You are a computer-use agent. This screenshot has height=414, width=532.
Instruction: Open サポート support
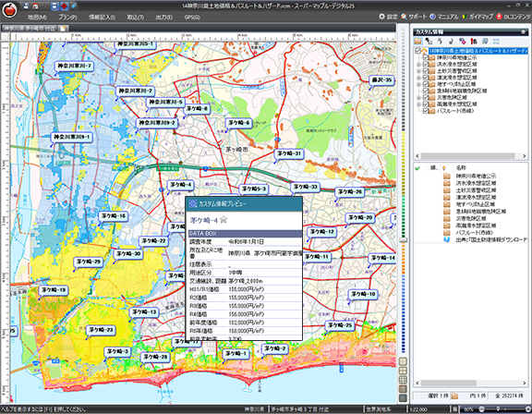point(414,17)
